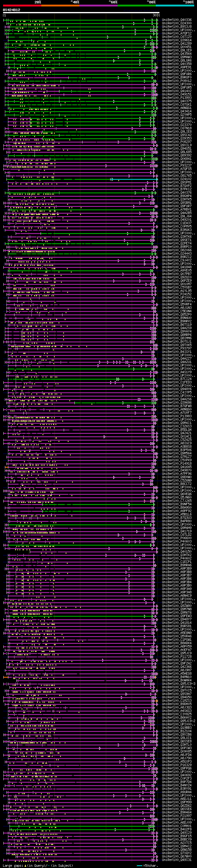The height and width of the screenshot is (868, 197).
Task: Select UniRef100_Q06841 label
Action: (177, 159)
